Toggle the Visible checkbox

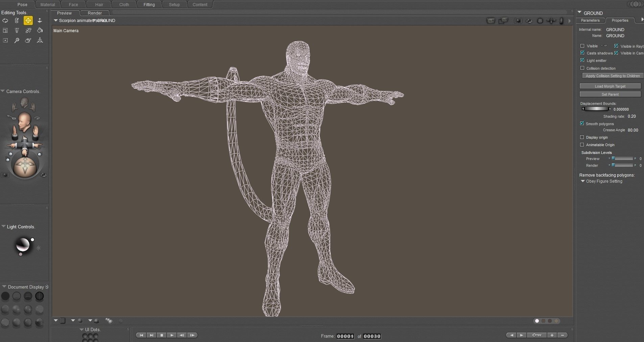[582, 46]
